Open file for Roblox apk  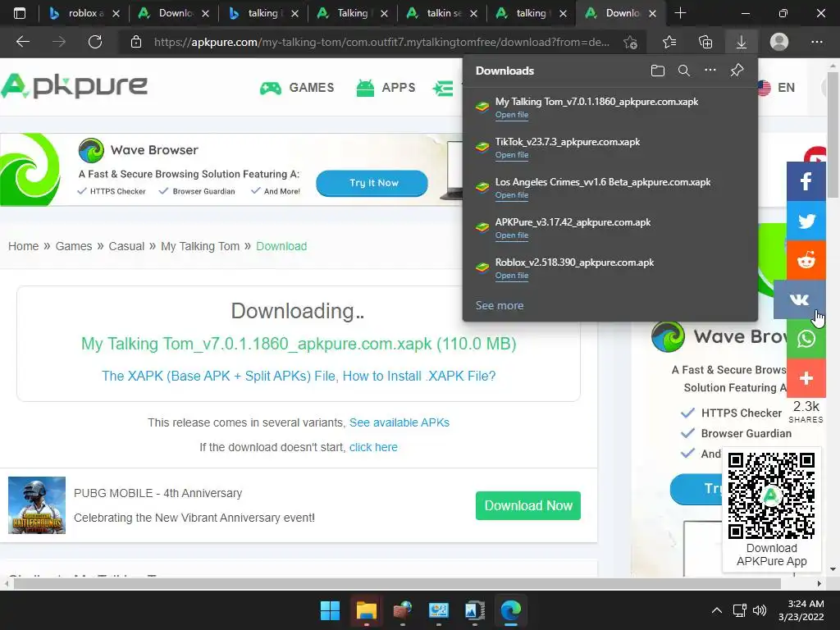click(512, 276)
